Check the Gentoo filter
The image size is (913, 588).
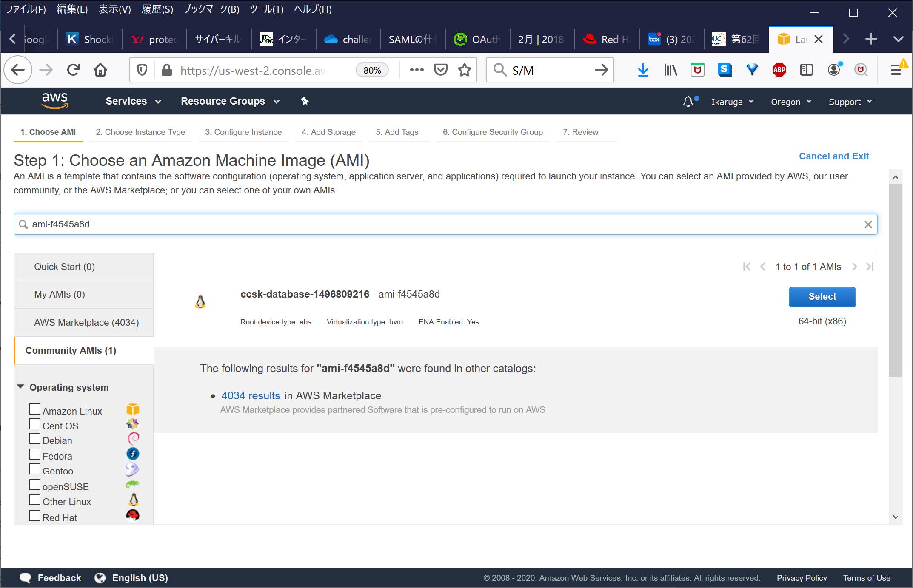click(x=35, y=469)
